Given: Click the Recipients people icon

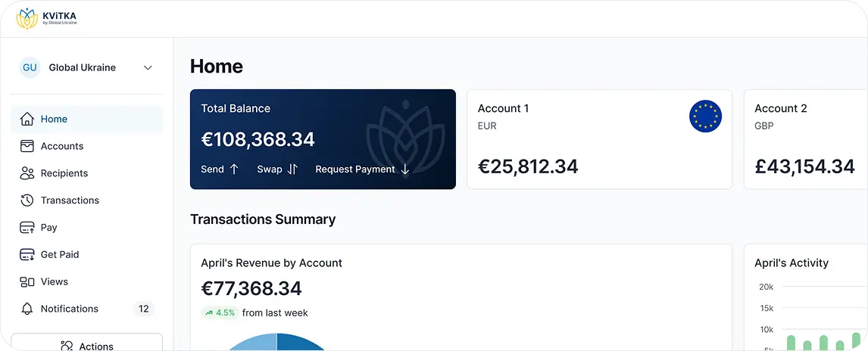Looking at the screenshot, I should (x=27, y=173).
